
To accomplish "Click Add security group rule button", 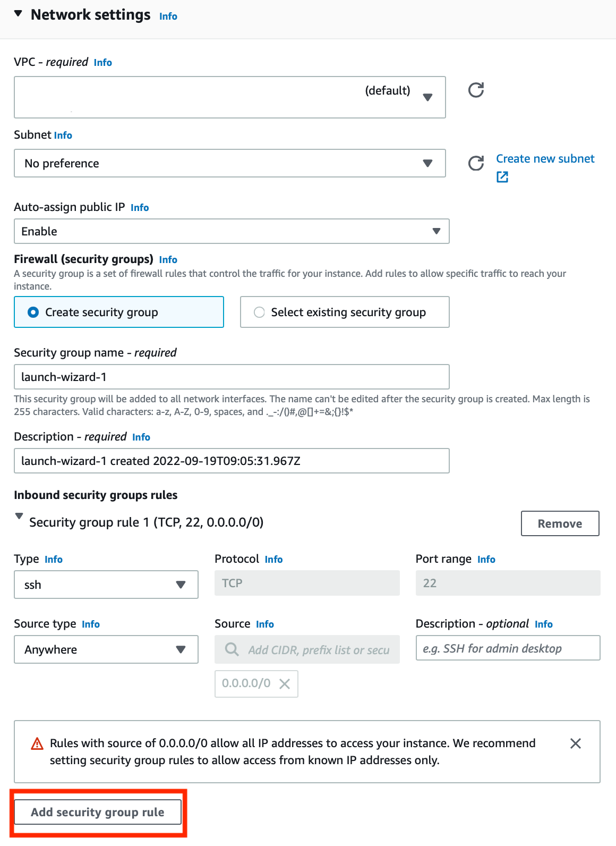I will [x=98, y=812].
